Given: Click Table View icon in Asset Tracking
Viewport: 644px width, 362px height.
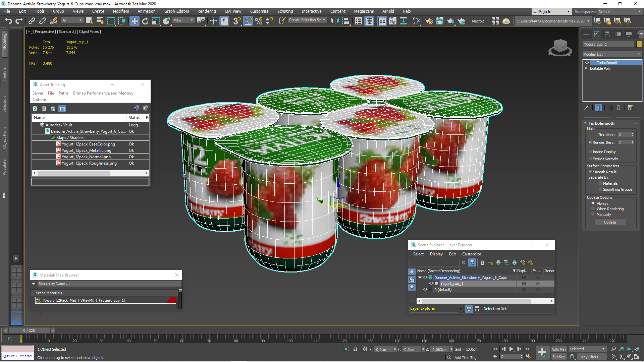Looking at the screenshot, I should coord(62,108).
